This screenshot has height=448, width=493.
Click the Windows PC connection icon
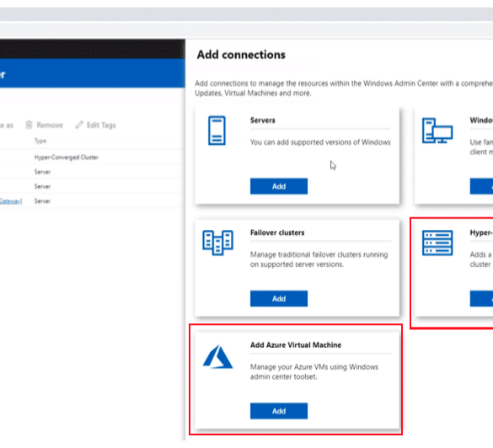pyautogui.click(x=437, y=131)
